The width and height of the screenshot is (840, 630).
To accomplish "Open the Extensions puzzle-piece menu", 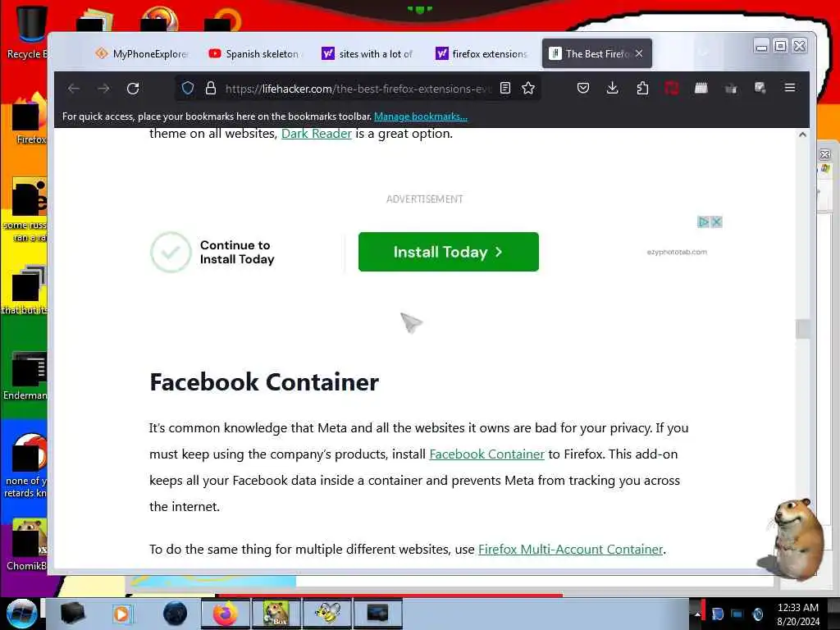I will pos(642,88).
